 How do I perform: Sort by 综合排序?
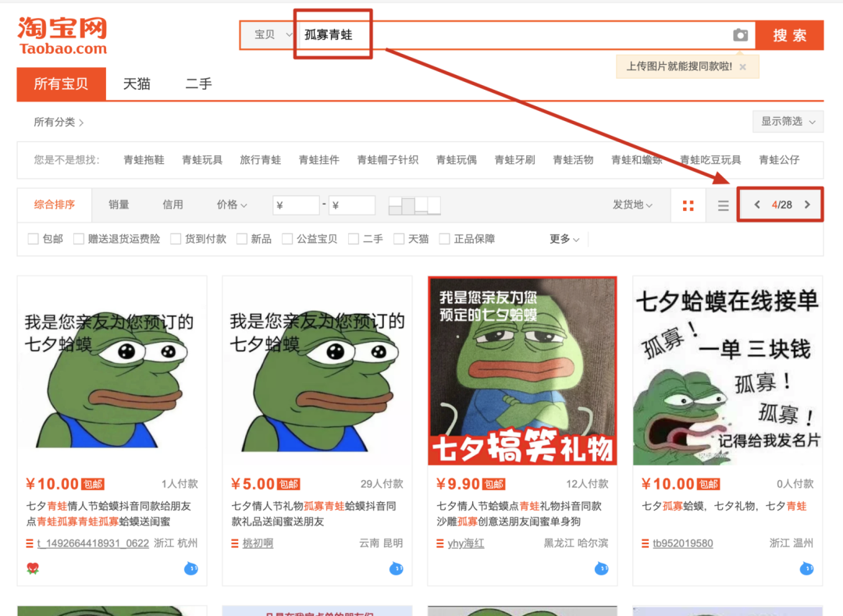[55, 205]
